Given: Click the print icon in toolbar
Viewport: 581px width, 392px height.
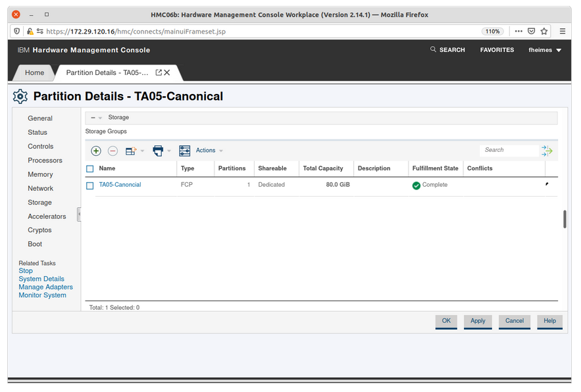Looking at the screenshot, I should click(158, 151).
